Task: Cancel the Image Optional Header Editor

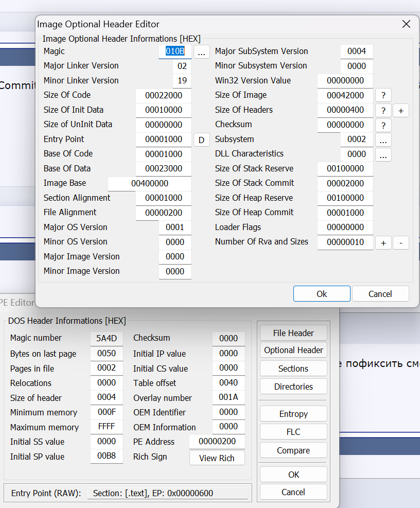Action: (x=380, y=294)
